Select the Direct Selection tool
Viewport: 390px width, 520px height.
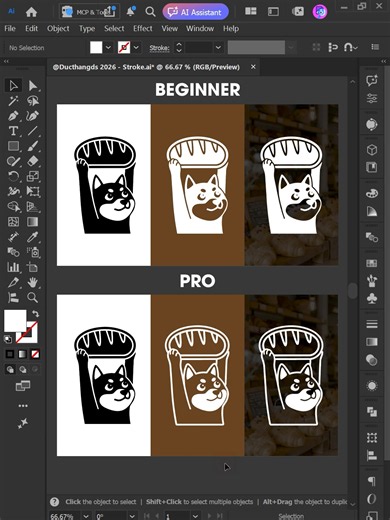(x=33, y=86)
